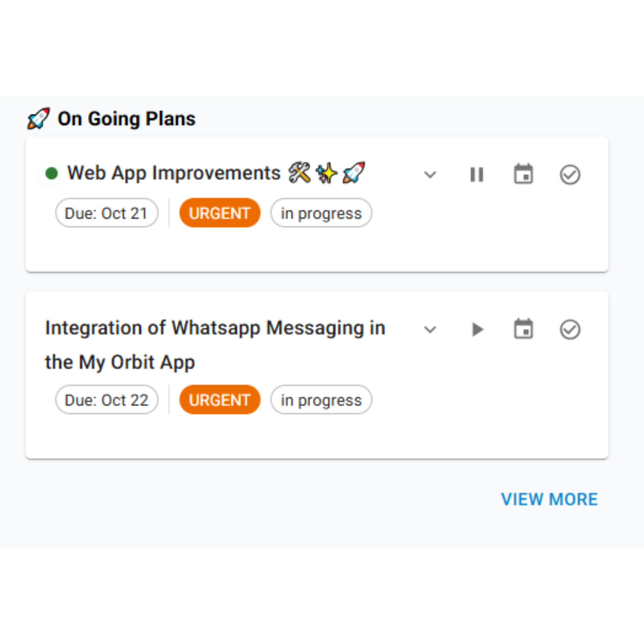This screenshot has height=644, width=644.
Task: Click the Due: Oct 22 date pill
Action: pyautogui.click(x=107, y=400)
